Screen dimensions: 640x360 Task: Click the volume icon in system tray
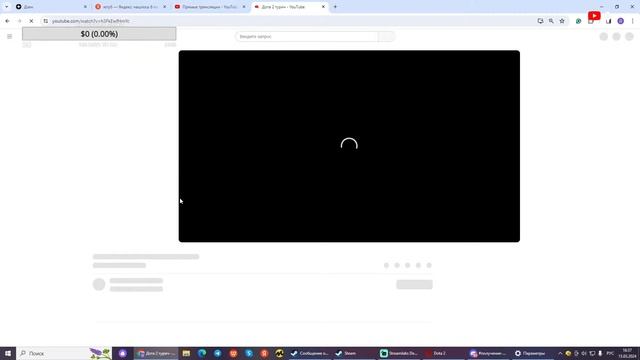tap(584, 353)
